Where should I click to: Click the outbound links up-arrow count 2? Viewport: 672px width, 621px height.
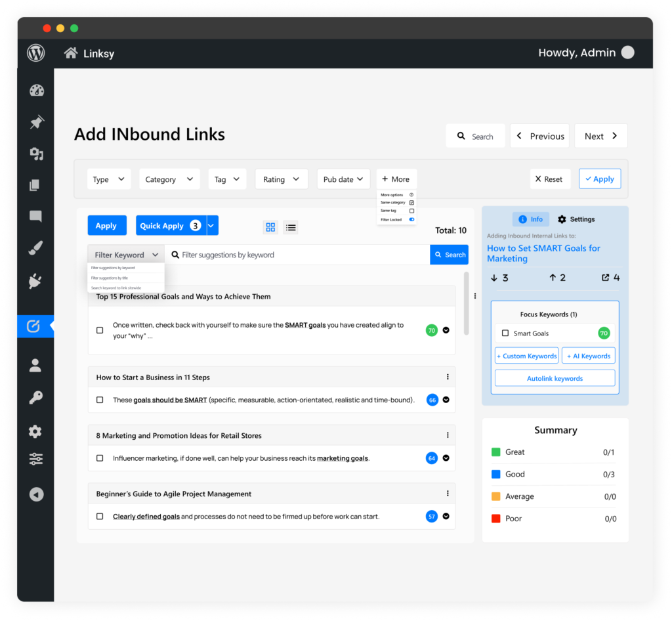pos(557,278)
